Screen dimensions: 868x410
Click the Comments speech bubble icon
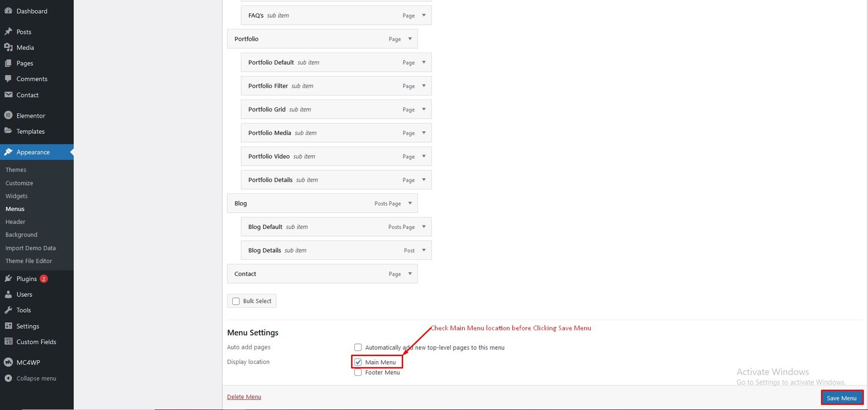coord(8,79)
